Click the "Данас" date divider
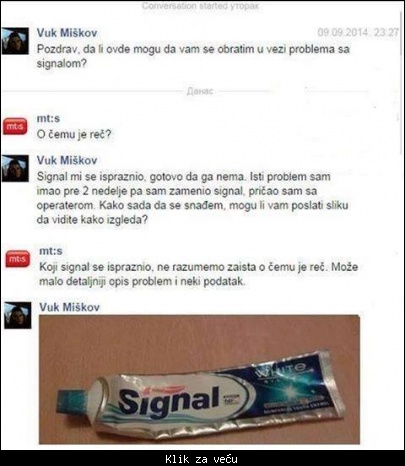 tap(200, 91)
